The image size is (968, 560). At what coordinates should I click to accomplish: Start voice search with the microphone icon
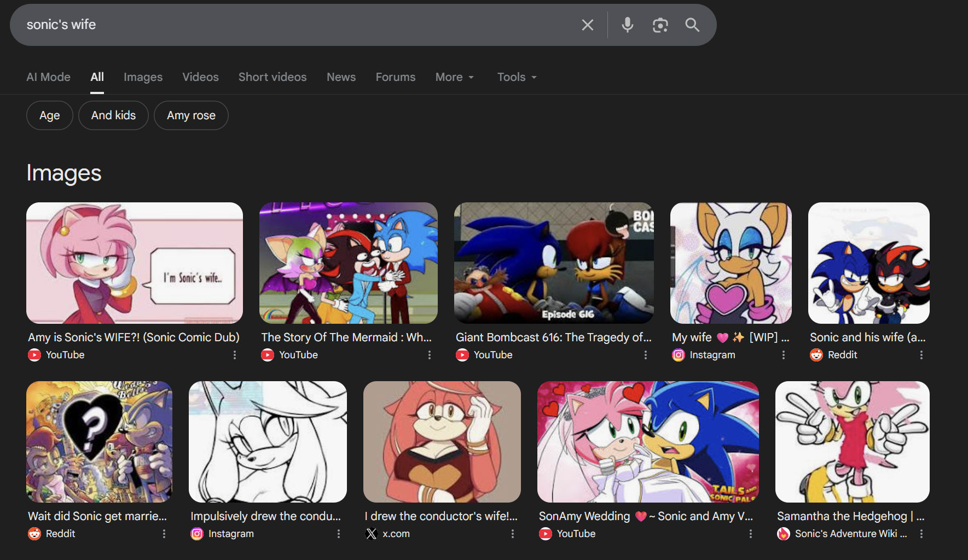(628, 25)
